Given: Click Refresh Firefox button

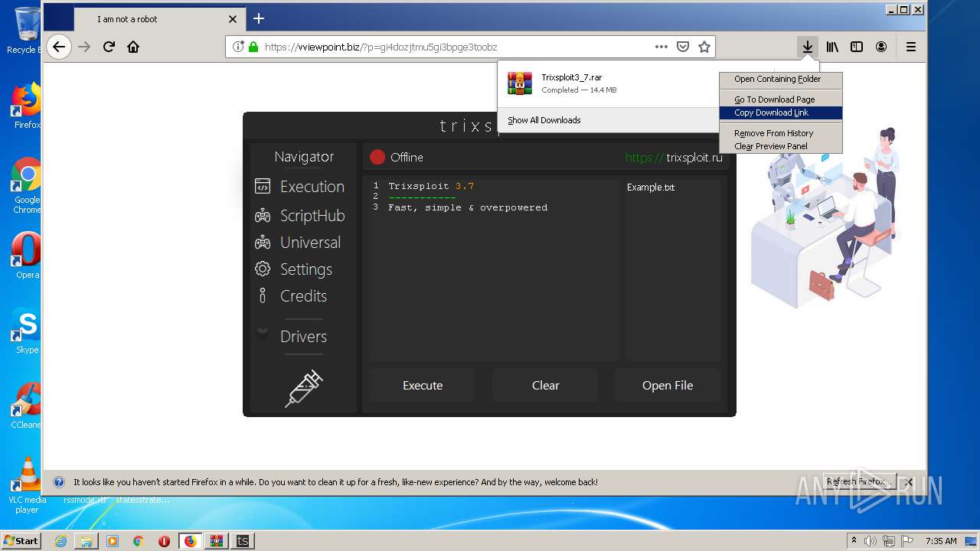Looking at the screenshot, I should pyautogui.click(x=860, y=481).
